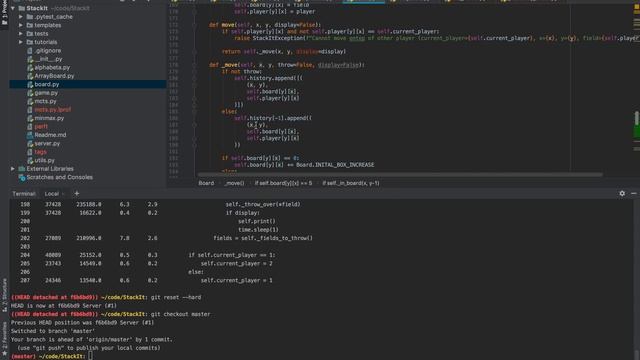Open utils.py in the project tree
The width and height of the screenshot is (640, 360).
coord(44,160)
